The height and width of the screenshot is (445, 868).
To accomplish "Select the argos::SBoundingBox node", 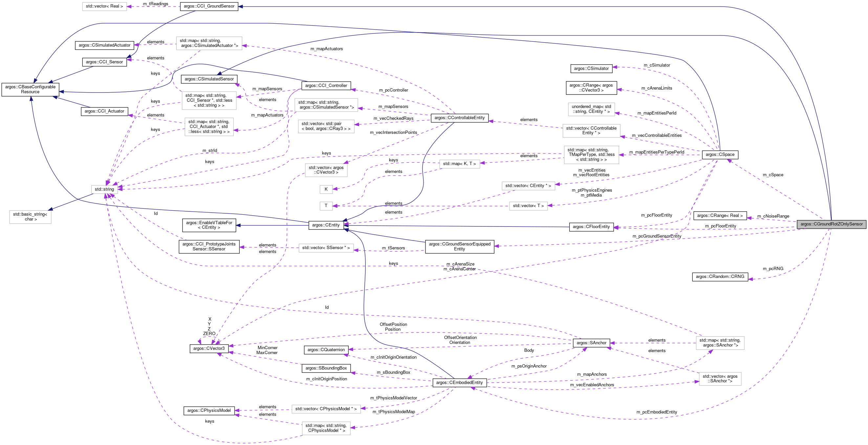I will 326,368.
